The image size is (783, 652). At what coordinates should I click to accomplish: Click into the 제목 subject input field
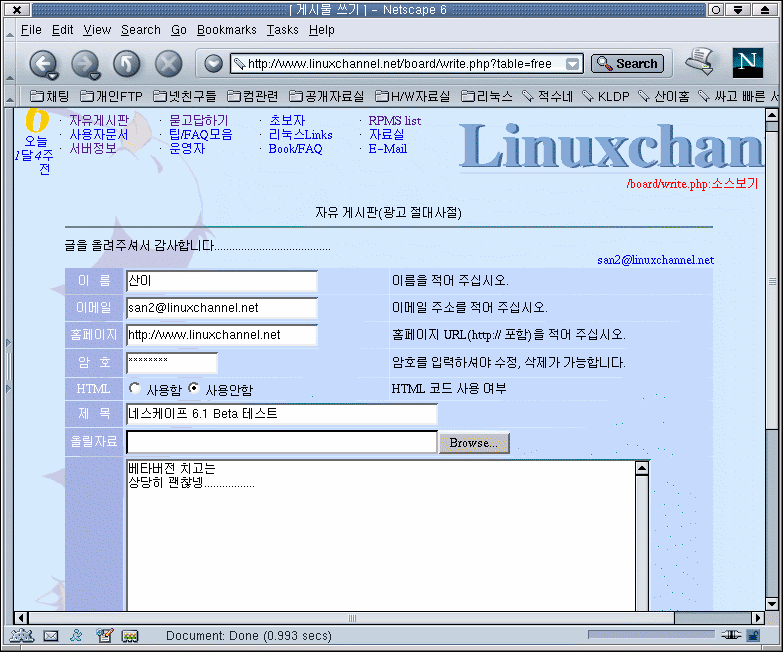(x=281, y=414)
